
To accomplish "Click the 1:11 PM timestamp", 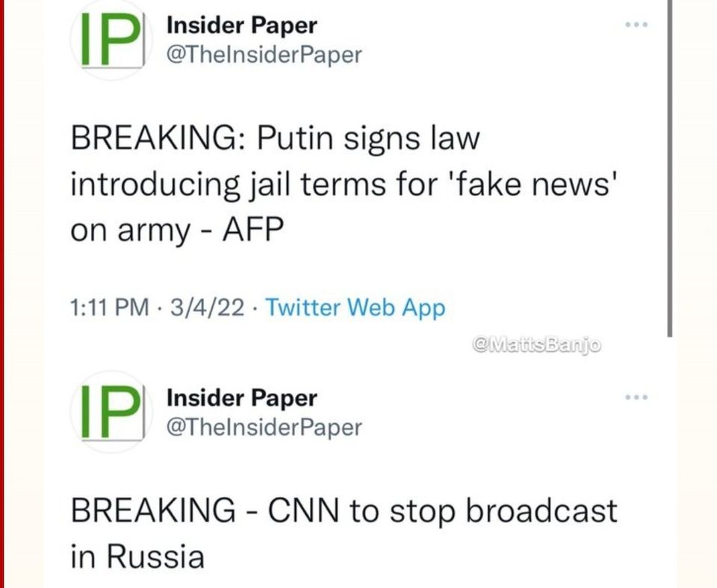I will pyautogui.click(x=108, y=307).
